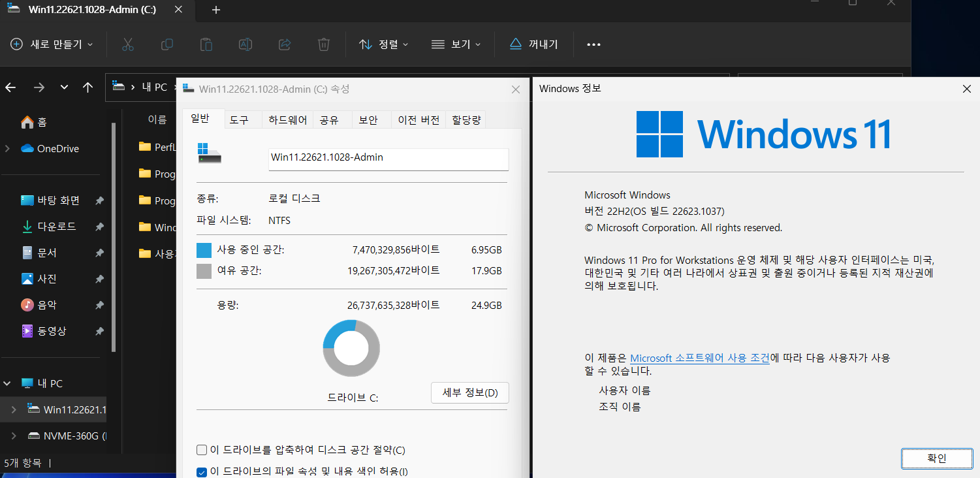The width and height of the screenshot is (980, 478).
Task: Unpin 바탕 화면 using its pin icon
Action: pos(99,201)
